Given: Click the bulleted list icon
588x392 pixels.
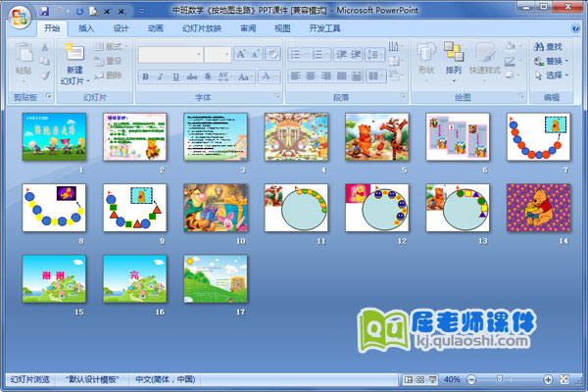Looking at the screenshot, I should 296,55.
